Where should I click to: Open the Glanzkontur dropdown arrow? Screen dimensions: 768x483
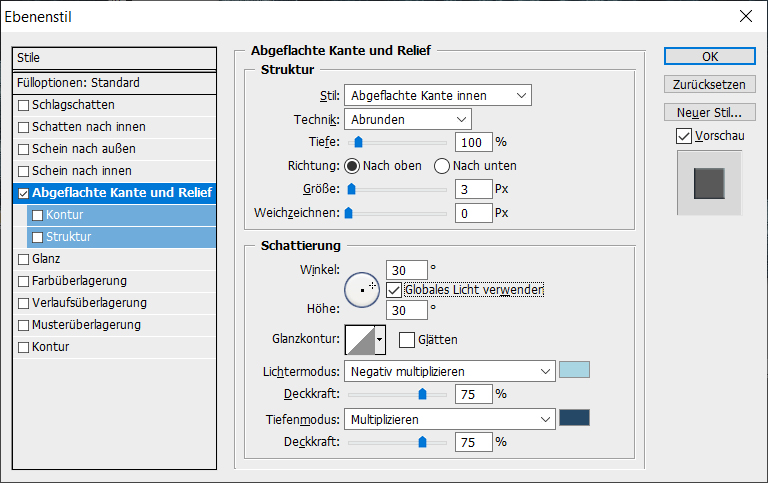click(x=380, y=340)
